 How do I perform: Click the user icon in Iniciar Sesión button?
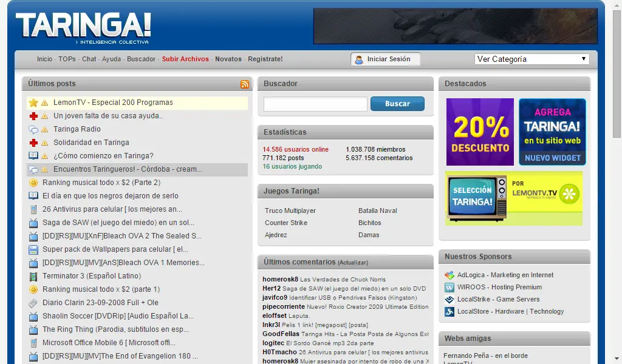pos(359,60)
